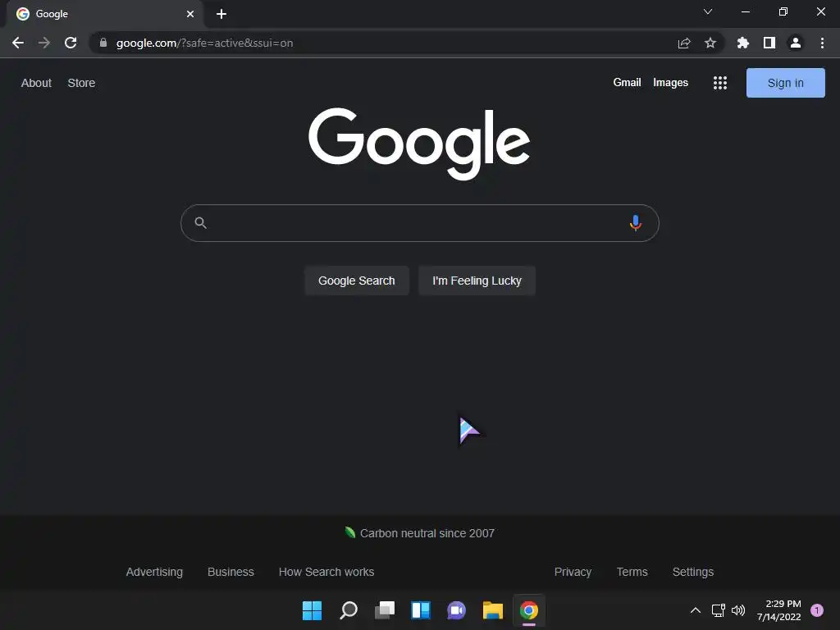Image resolution: width=840 pixels, height=630 pixels.
Task: Reload the Google page
Action: [71, 43]
